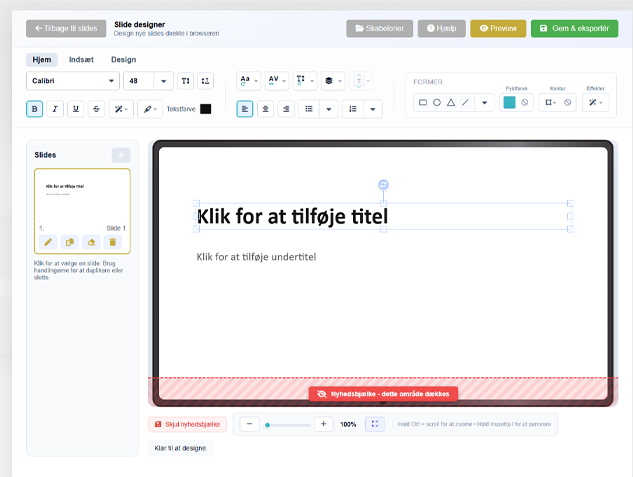Screen dimensions: 633x477
Task: Switch to the Hjem tab
Action: coord(42,60)
